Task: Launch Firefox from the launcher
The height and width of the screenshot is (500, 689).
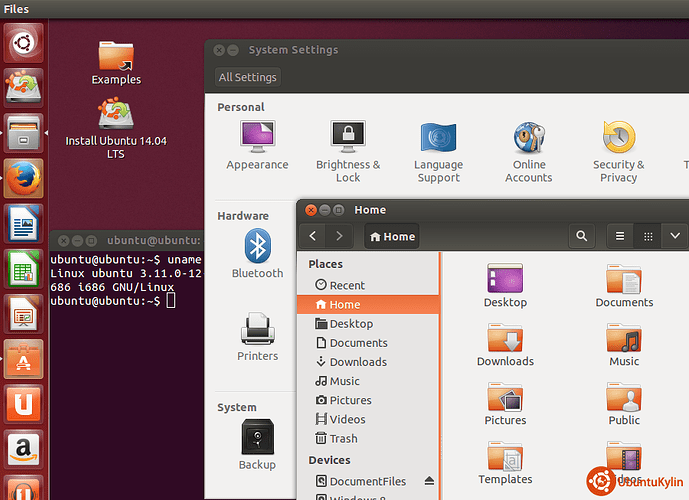Action: (x=23, y=178)
